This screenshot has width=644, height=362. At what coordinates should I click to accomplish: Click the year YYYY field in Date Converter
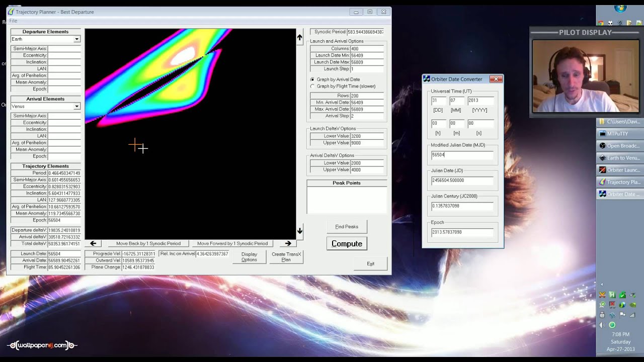tap(480, 101)
